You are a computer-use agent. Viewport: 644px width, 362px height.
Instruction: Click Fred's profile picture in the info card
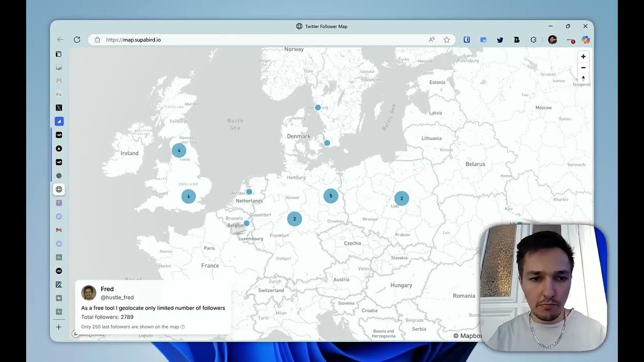coord(89,293)
